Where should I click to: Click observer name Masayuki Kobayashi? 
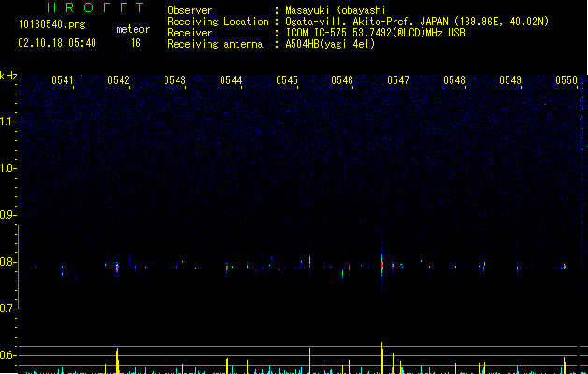pyautogui.click(x=335, y=10)
